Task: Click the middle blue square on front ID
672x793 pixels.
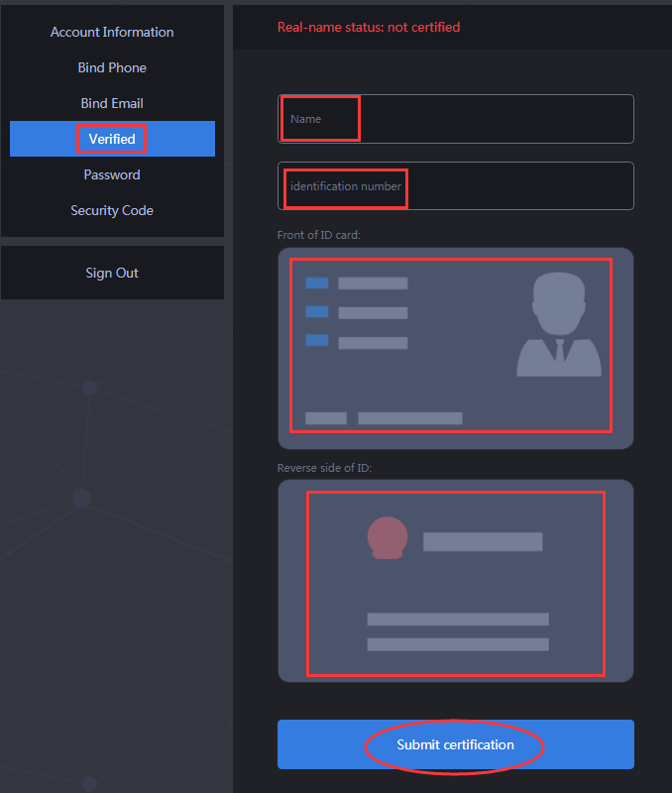Action: (x=316, y=312)
